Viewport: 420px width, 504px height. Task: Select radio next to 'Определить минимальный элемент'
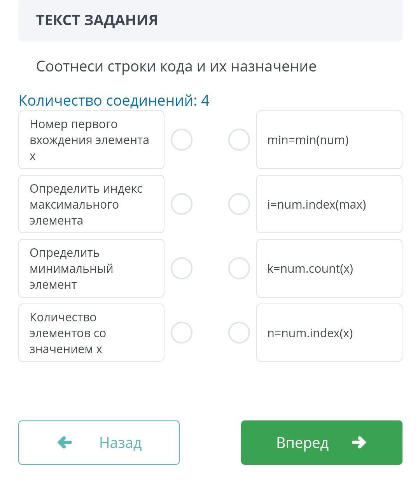(182, 269)
